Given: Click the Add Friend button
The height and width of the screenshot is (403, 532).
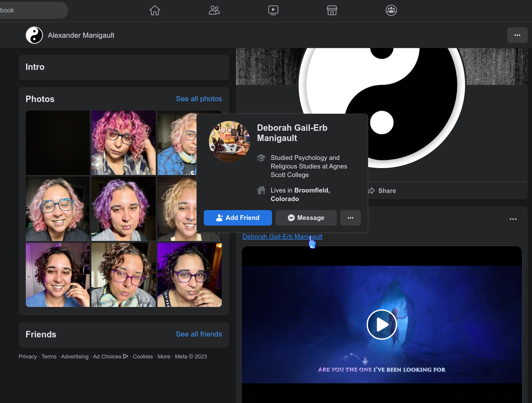Looking at the screenshot, I should pyautogui.click(x=238, y=218).
